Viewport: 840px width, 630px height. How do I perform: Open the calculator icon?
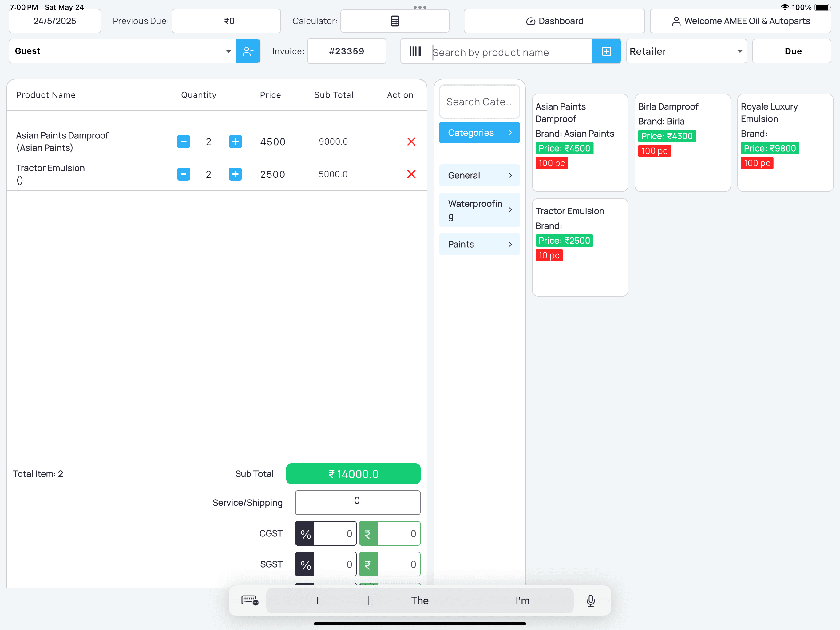(x=394, y=21)
